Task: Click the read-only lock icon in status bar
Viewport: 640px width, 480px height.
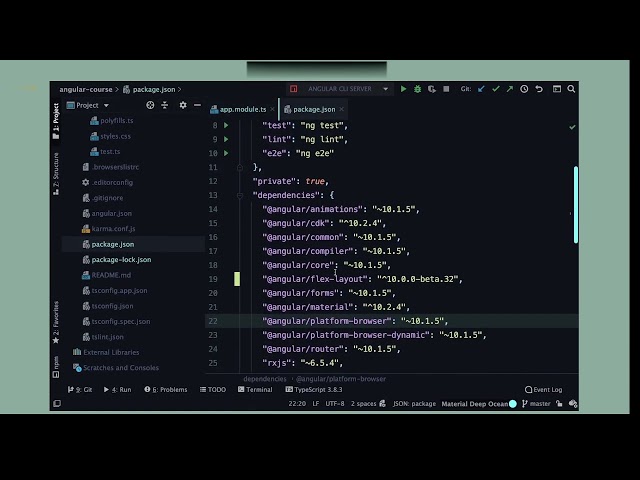Action: tap(560, 404)
